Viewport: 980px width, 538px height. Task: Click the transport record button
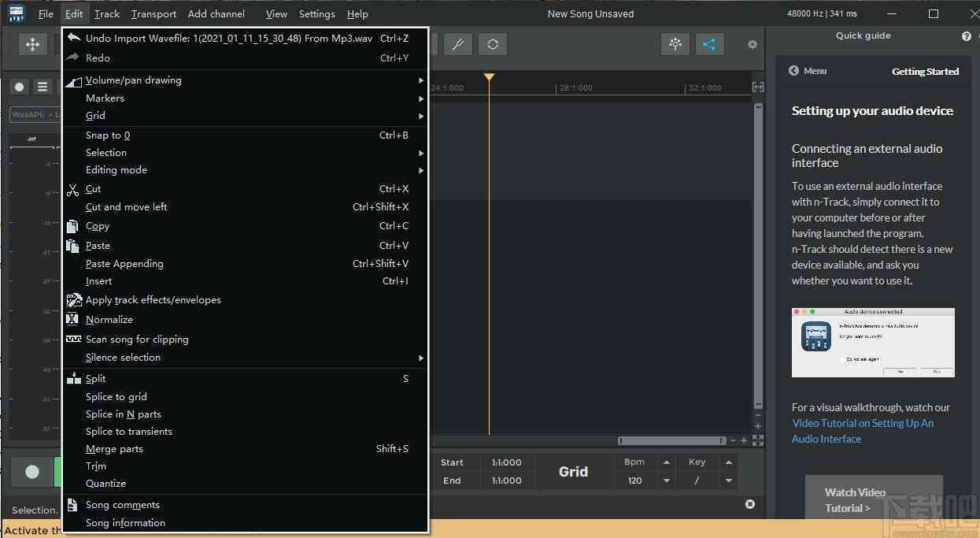point(32,472)
